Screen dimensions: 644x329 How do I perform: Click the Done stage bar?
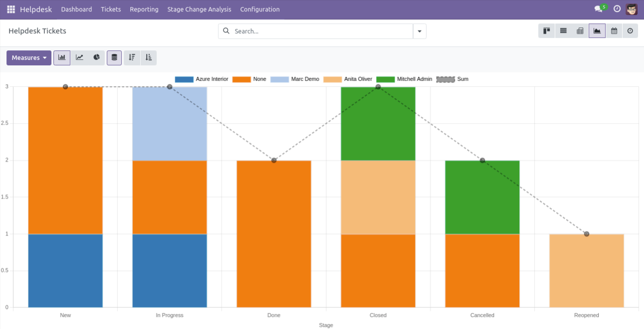pos(274,234)
